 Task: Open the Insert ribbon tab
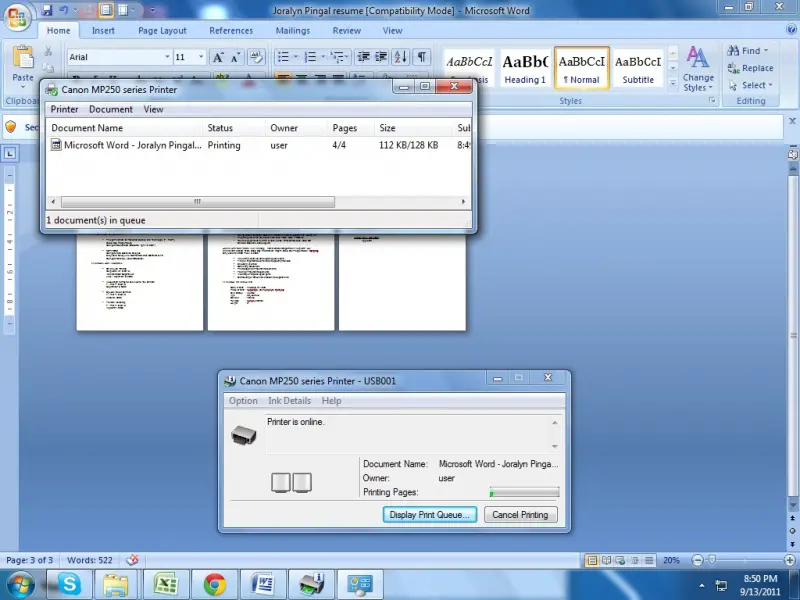[103, 31]
